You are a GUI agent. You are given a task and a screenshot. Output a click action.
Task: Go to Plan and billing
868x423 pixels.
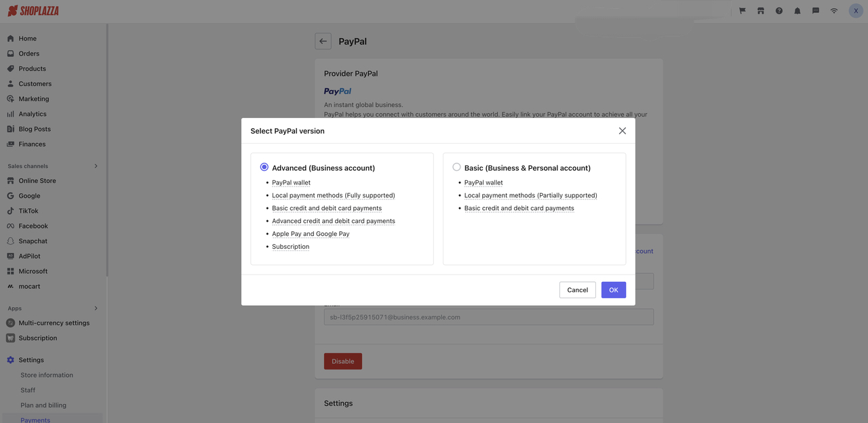click(44, 404)
